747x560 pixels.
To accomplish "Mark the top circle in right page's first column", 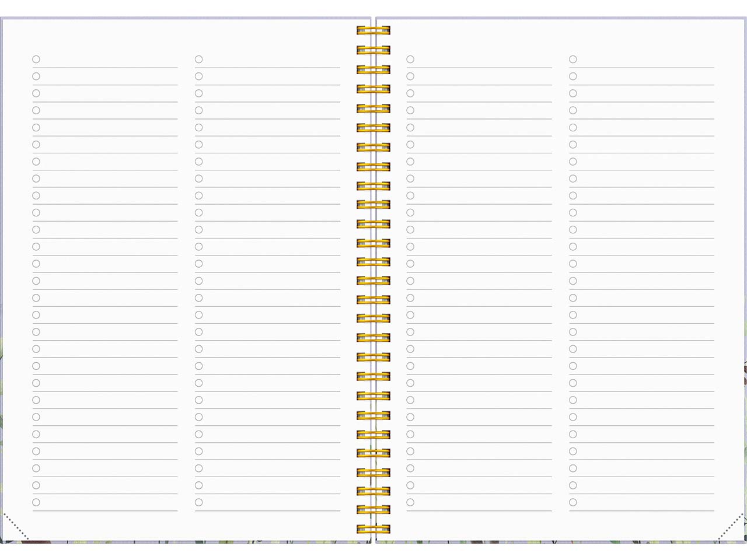I will point(410,60).
